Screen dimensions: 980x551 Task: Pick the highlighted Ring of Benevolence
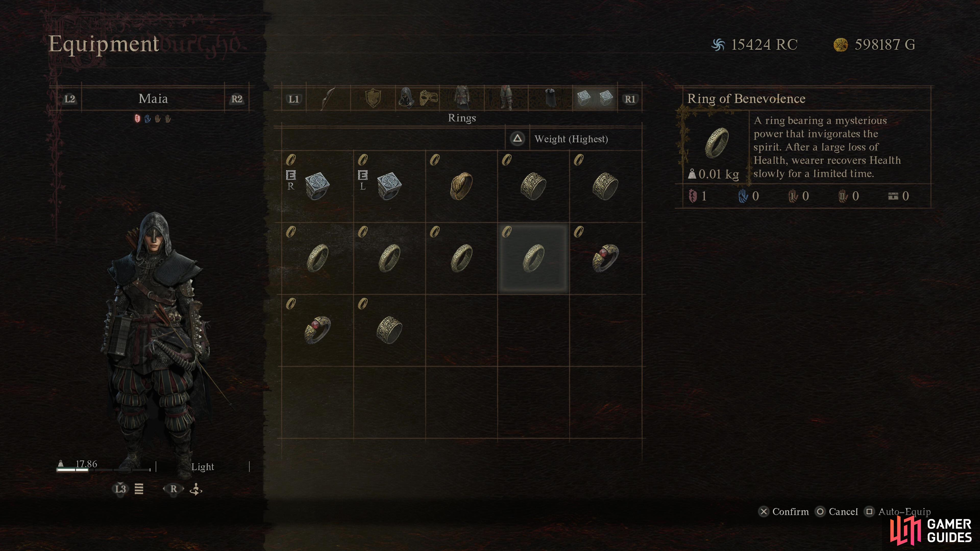533,258
